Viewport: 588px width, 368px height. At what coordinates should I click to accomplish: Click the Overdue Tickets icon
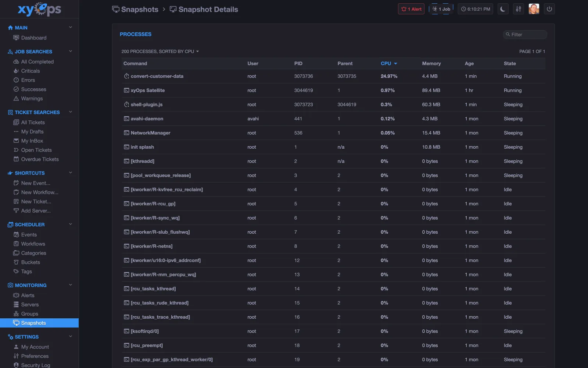click(16, 159)
